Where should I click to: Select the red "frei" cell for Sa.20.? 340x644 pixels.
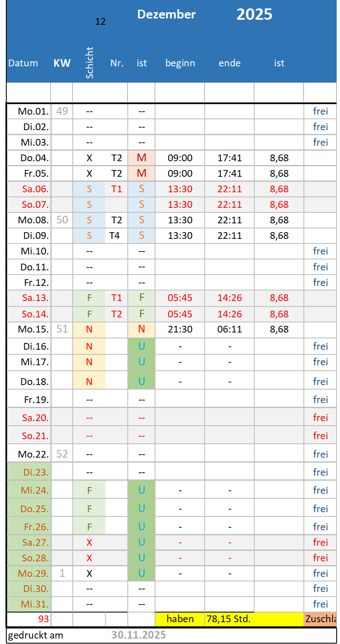pyautogui.click(x=320, y=418)
